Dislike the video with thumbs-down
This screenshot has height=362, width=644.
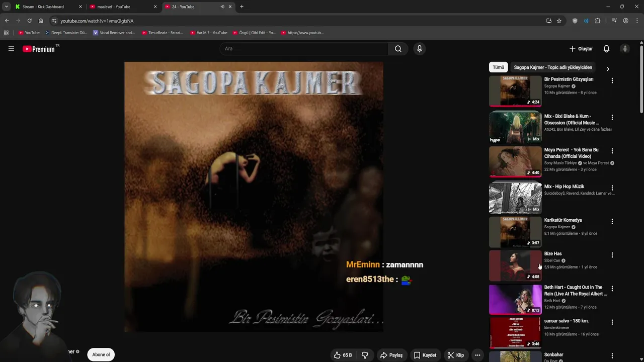[365, 355]
